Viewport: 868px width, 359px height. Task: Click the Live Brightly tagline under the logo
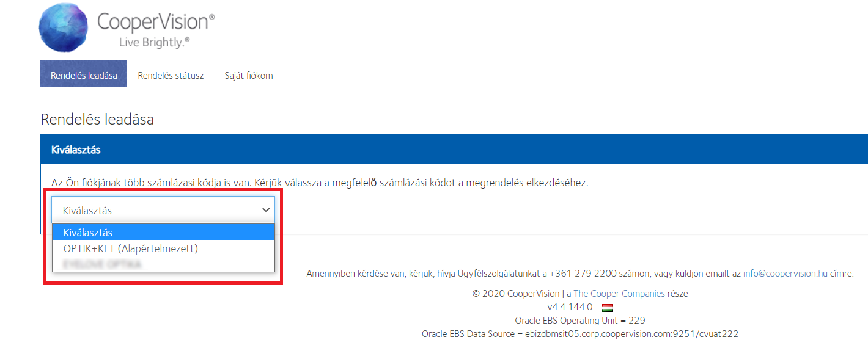point(153,42)
